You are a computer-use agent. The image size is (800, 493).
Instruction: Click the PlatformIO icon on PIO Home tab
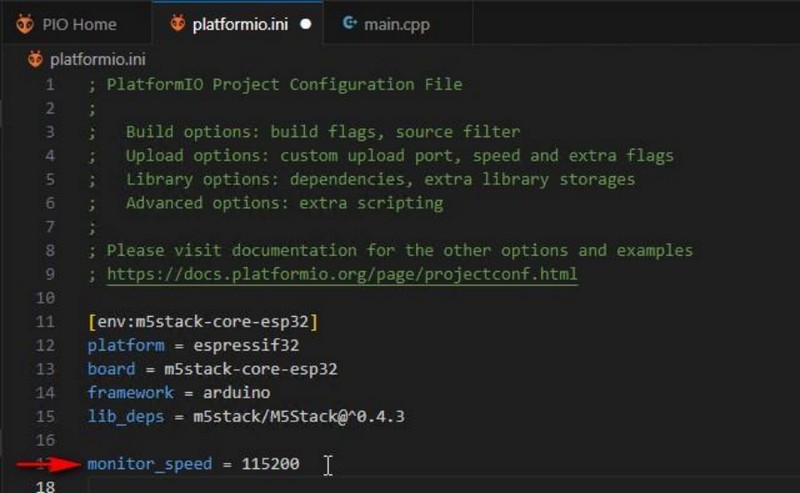coord(24,24)
